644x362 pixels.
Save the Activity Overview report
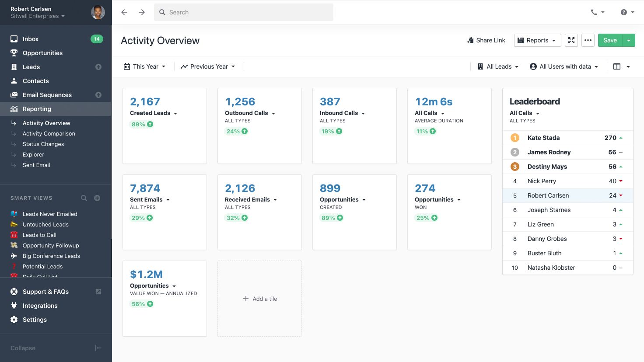610,40
